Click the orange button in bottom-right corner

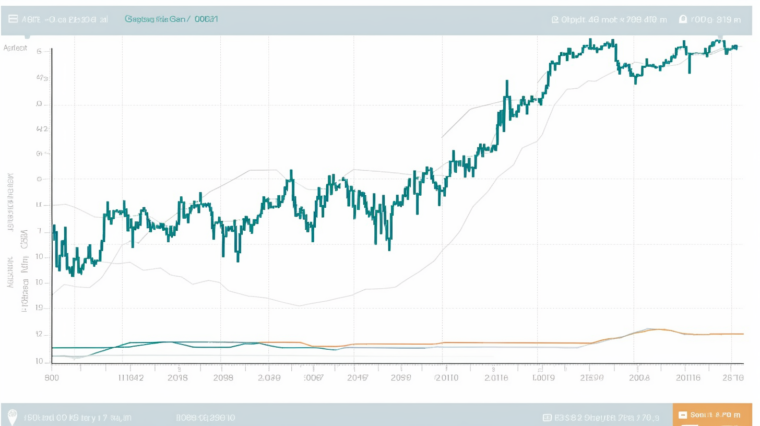pyautogui.click(x=709, y=415)
